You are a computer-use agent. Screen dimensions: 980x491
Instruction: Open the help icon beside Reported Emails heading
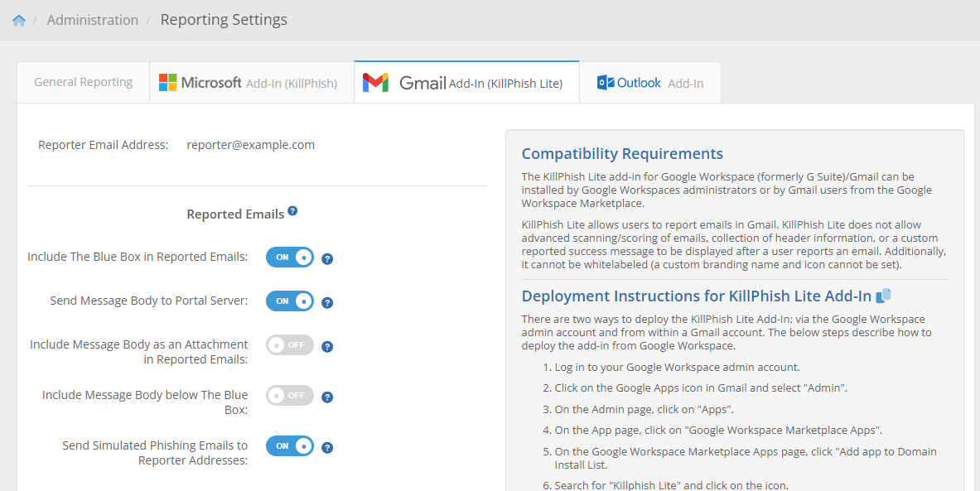pos(292,211)
